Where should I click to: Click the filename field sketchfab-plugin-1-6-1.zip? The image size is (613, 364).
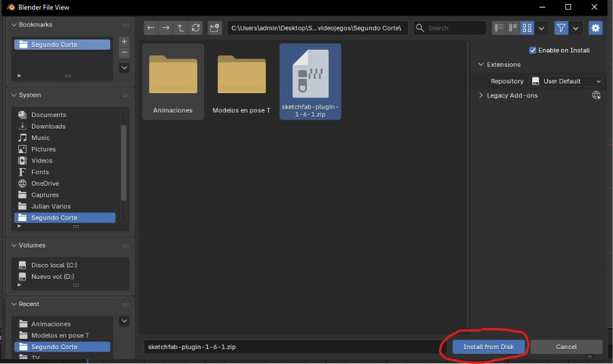295,347
